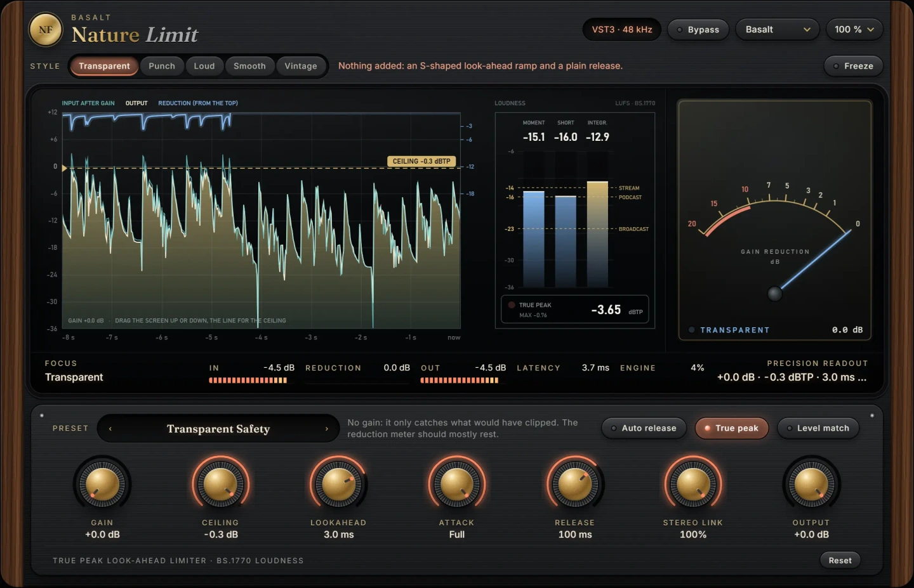The height and width of the screenshot is (588, 914).
Task: Choose the Vintage style
Action: (x=301, y=66)
